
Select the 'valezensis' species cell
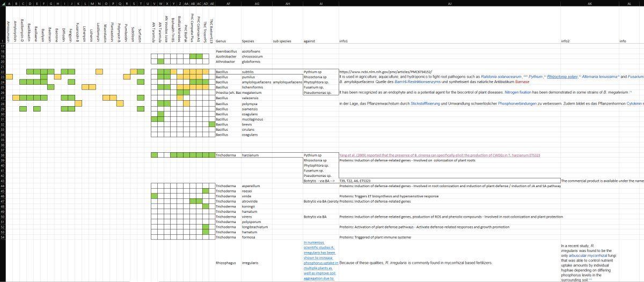257,98
